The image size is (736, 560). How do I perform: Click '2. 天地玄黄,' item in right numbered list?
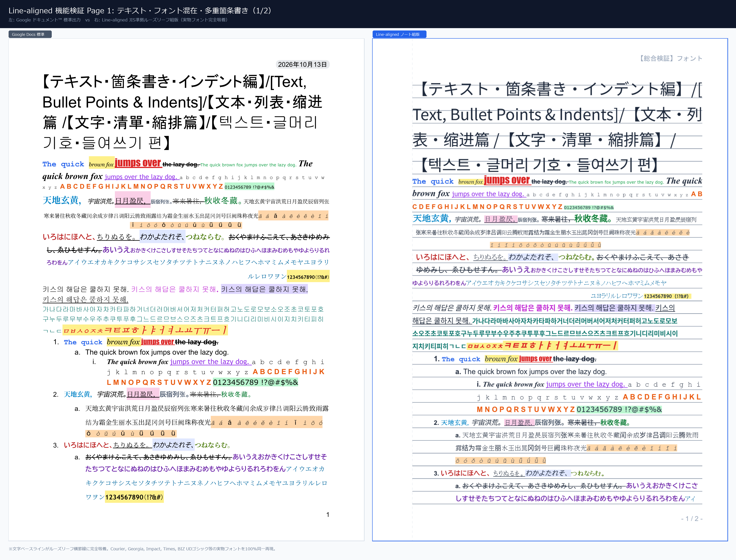[x=451, y=423]
